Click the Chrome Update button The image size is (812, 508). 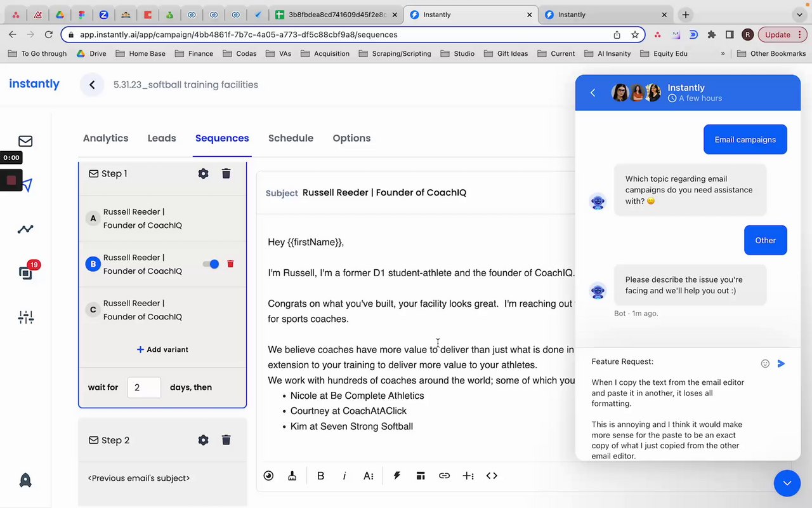click(782, 34)
